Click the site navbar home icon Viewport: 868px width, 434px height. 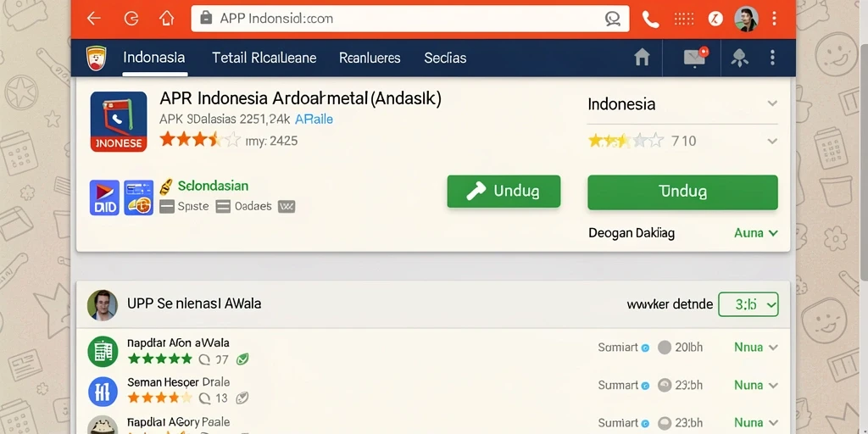tap(642, 57)
